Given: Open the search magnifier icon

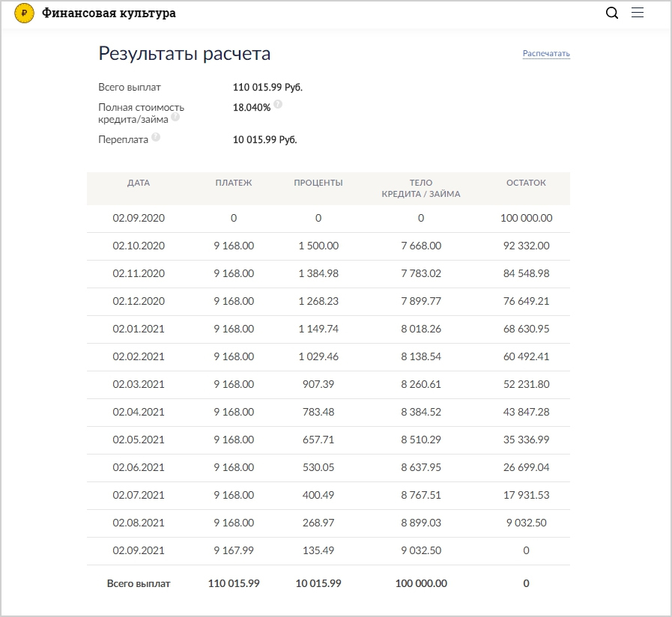Looking at the screenshot, I should pos(611,13).
